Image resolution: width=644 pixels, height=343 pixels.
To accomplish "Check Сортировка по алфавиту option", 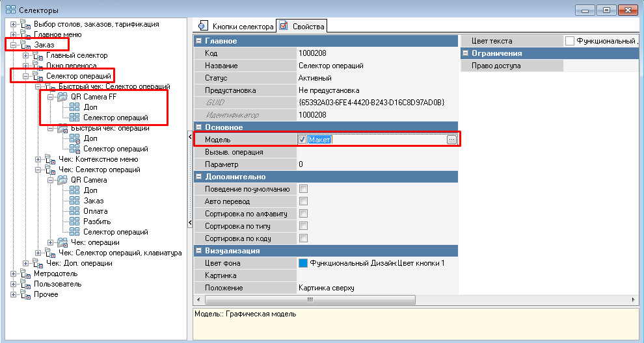I will tap(303, 214).
